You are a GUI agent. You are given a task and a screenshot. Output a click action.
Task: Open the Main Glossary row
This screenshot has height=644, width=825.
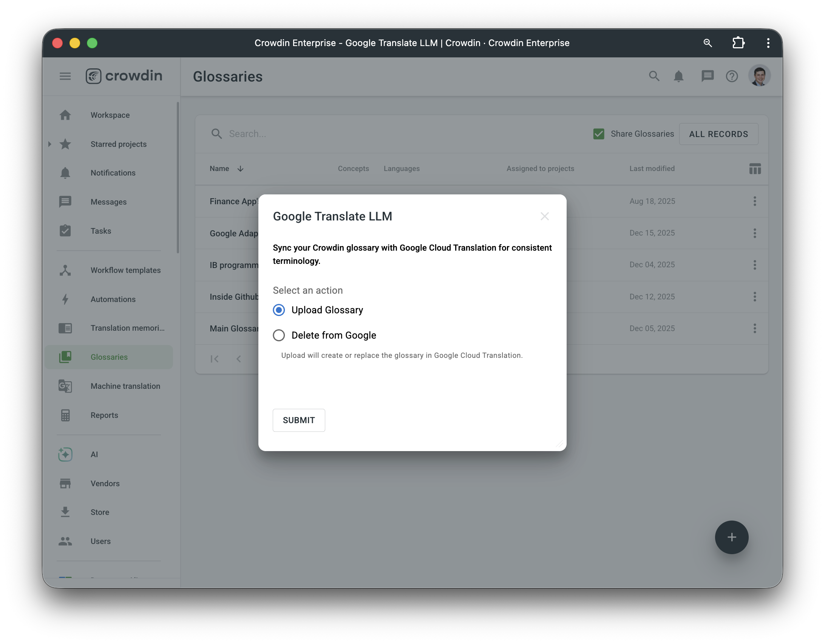pos(234,329)
